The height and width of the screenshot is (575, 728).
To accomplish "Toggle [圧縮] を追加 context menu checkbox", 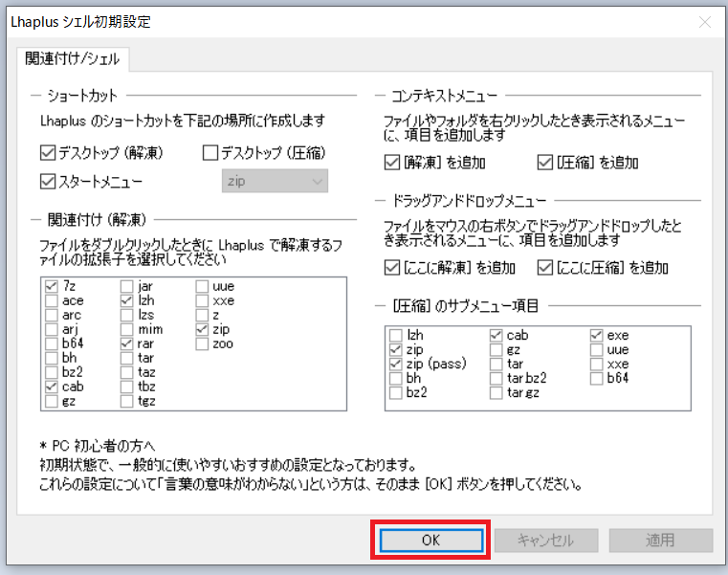I will point(545,163).
